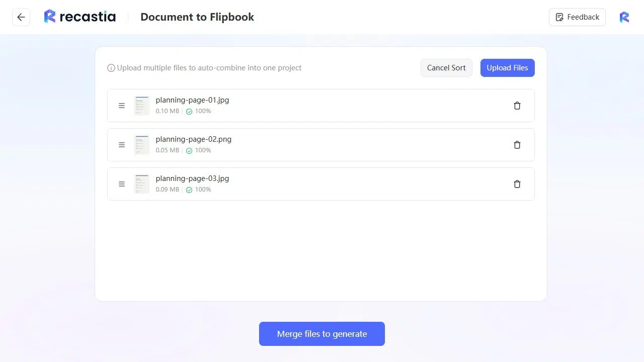Delete planning-page-02.png with its trash icon
The image size is (644, 362).
[517, 145]
